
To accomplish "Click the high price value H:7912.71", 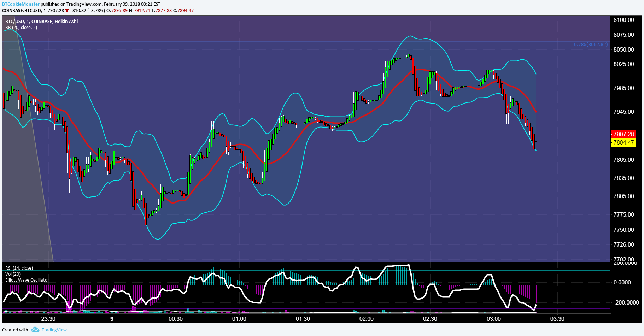I will point(140,10).
